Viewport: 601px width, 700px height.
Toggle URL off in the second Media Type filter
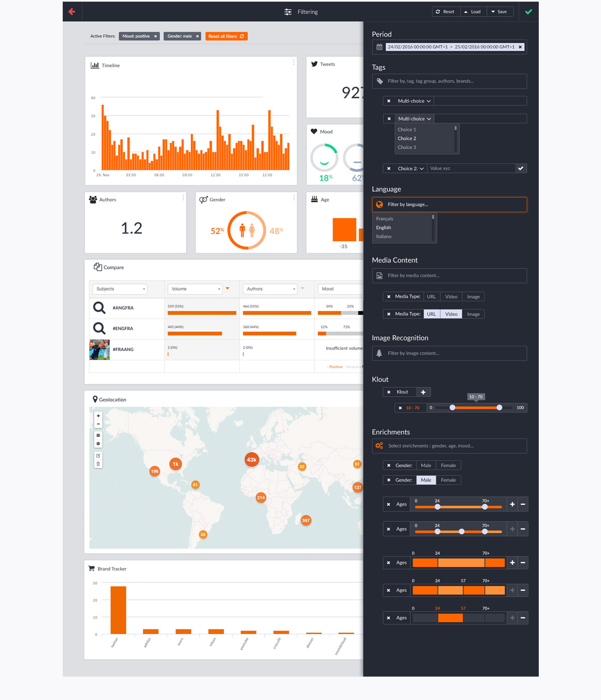point(431,314)
